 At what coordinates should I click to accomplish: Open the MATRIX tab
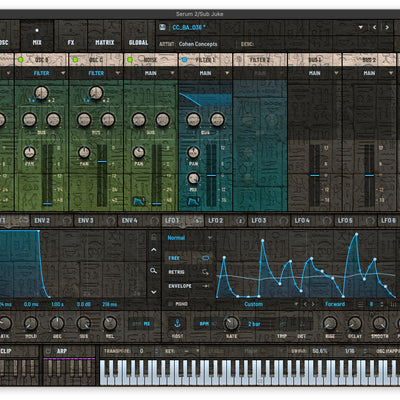105,36
